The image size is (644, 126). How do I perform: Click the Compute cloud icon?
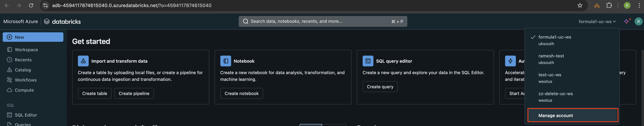(9, 90)
